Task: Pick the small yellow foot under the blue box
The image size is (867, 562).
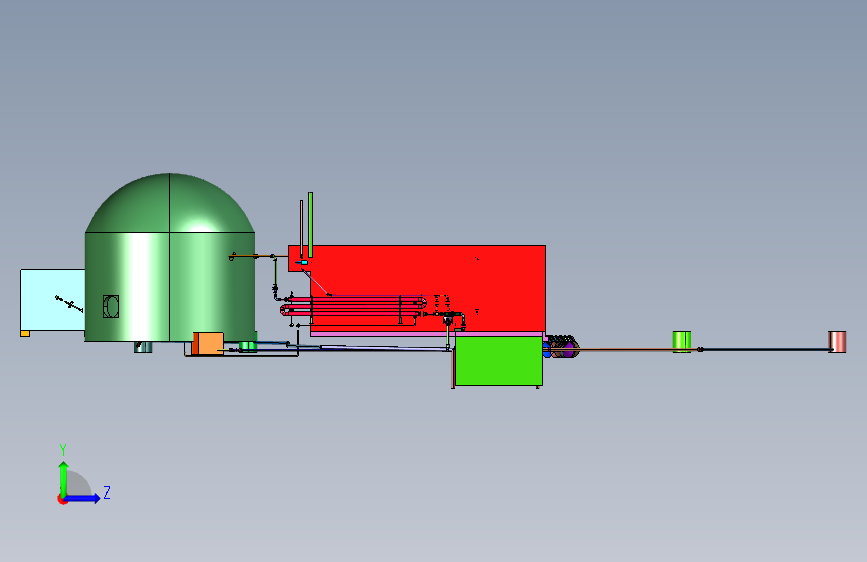Action: pyautogui.click(x=25, y=334)
